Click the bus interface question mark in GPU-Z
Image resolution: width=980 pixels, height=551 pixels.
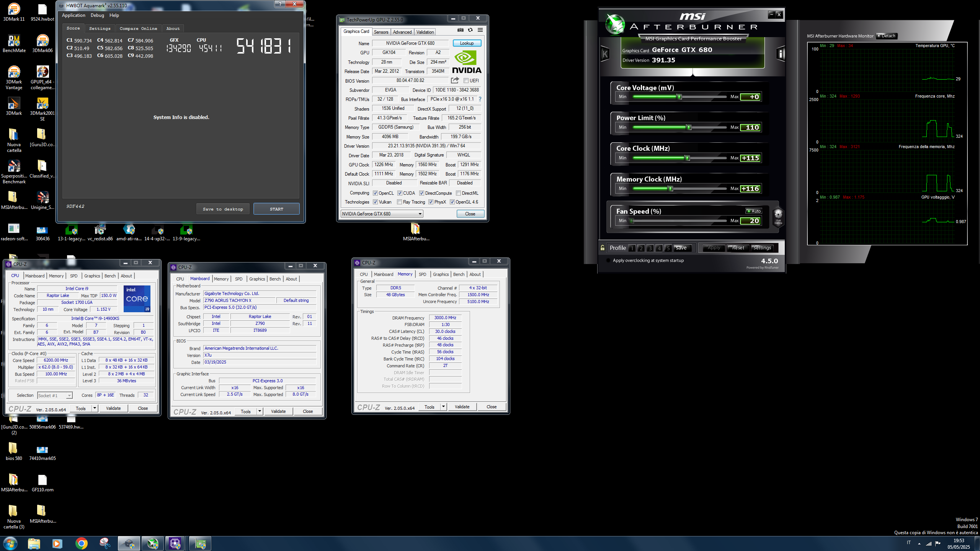tap(480, 99)
